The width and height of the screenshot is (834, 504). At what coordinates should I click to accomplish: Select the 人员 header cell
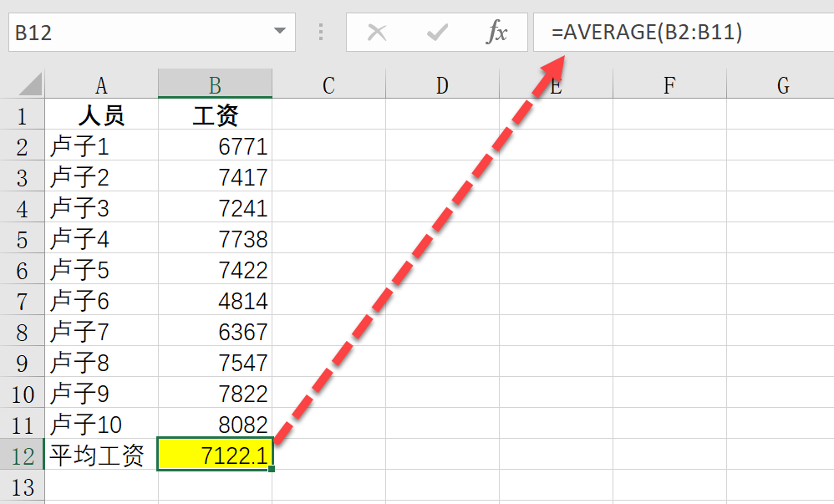tap(101, 115)
